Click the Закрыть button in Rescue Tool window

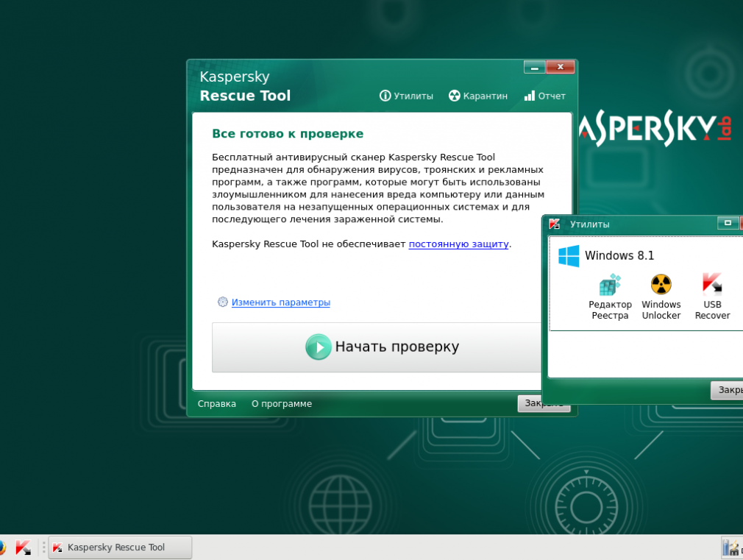coord(544,403)
